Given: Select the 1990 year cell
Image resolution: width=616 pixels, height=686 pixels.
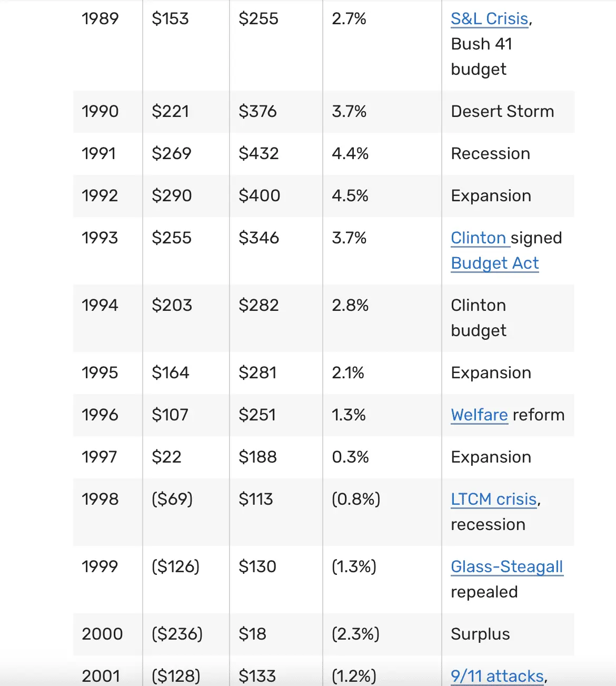Looking at the screenshot, I should pyautogui.click(x=100, y=112).
